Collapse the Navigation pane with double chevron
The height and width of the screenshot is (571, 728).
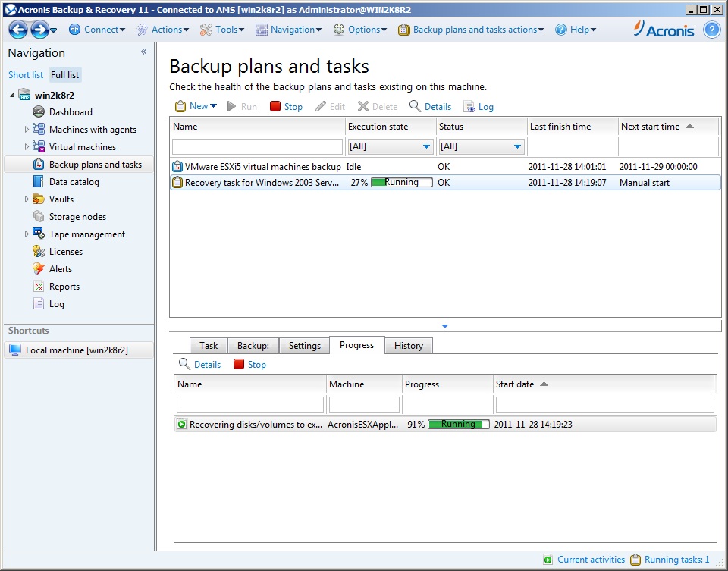pos(144,52)
